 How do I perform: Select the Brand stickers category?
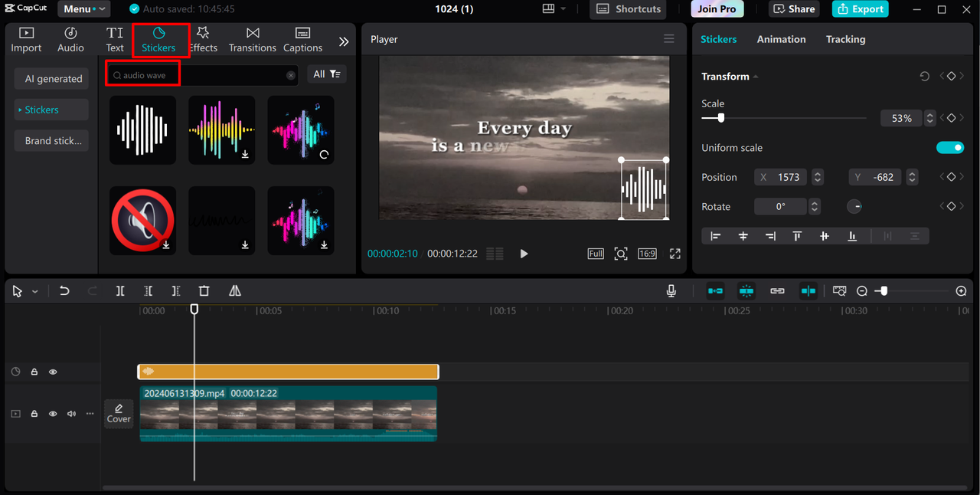click(53, 141)
